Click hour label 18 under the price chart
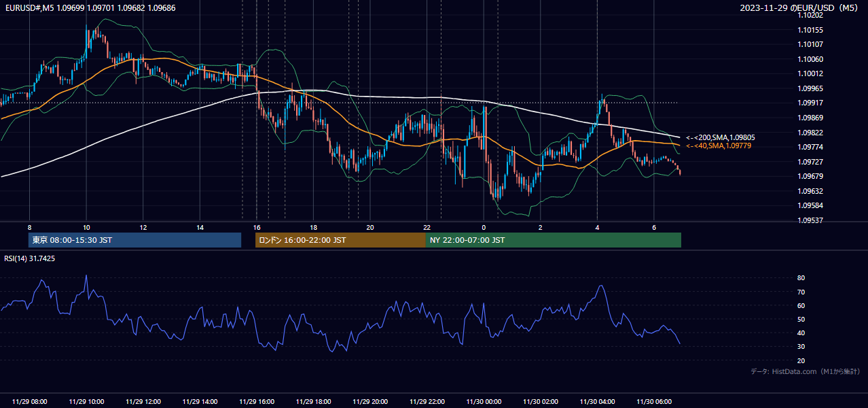Image resolution: width=868 pixels, height=408 pixels. point(313,227)
